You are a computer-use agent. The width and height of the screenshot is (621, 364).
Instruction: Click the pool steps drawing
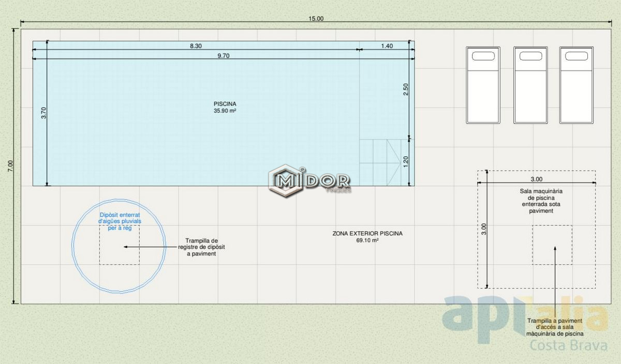(381, 162)
